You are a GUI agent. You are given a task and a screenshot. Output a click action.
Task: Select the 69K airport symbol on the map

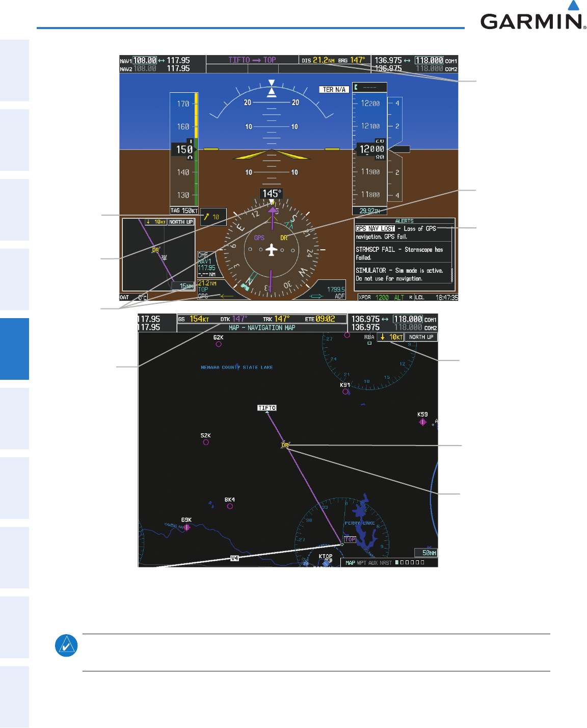(187, 527)
